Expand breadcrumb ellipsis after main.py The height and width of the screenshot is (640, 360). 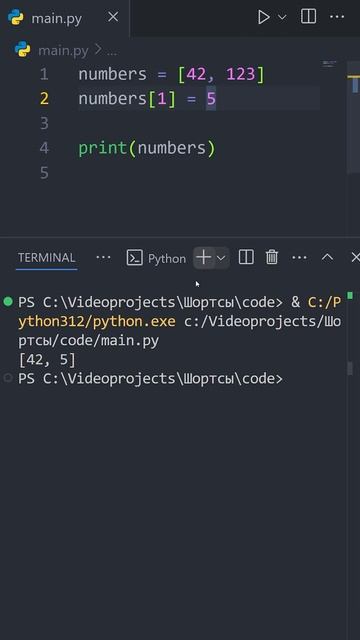111,51
